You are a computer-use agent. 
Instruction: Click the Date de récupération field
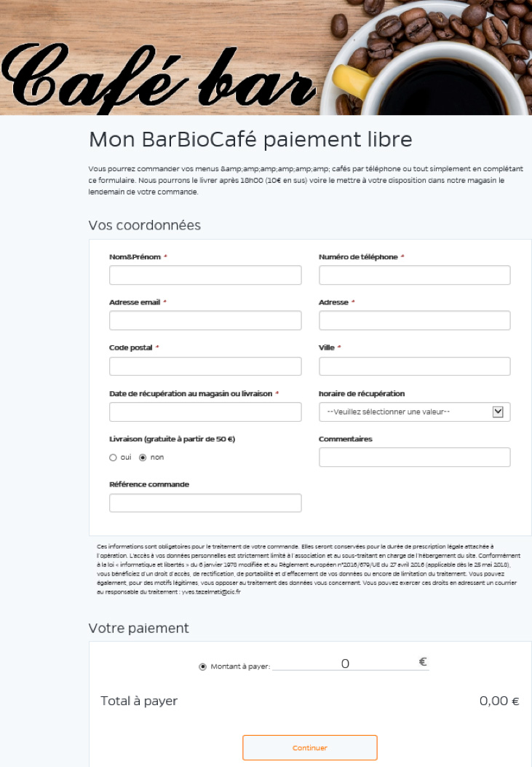205,412
